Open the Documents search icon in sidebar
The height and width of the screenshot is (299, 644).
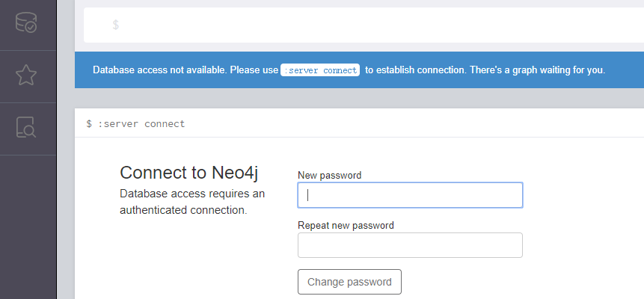coord(27,128)
